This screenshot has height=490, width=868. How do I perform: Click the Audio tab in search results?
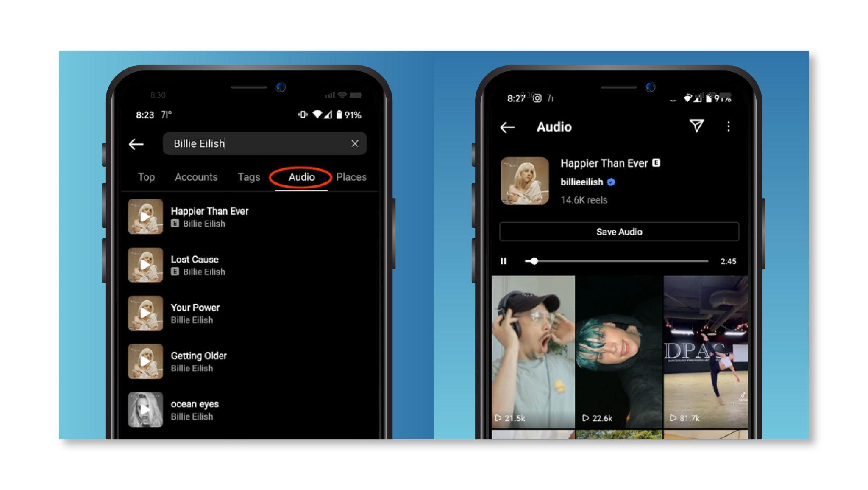tap(301, 176)
